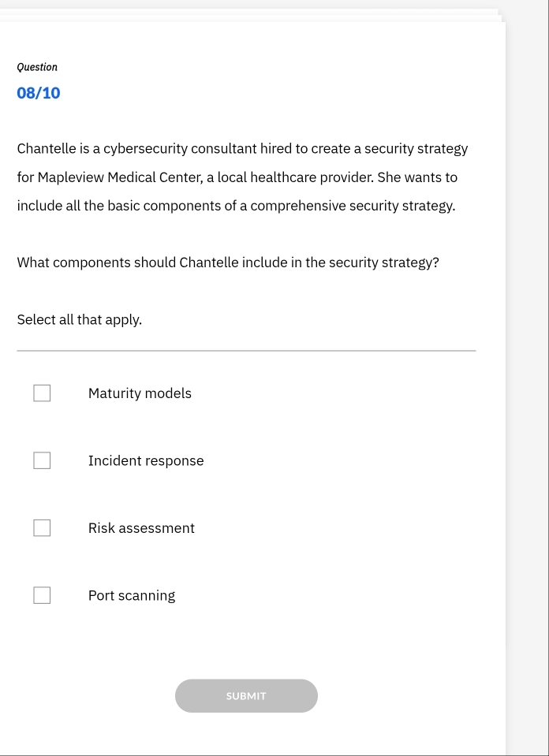The height and width of the screenshot is (756, 549).
Task: Check the Maturity models checkbox
Action: click(42, 393)
